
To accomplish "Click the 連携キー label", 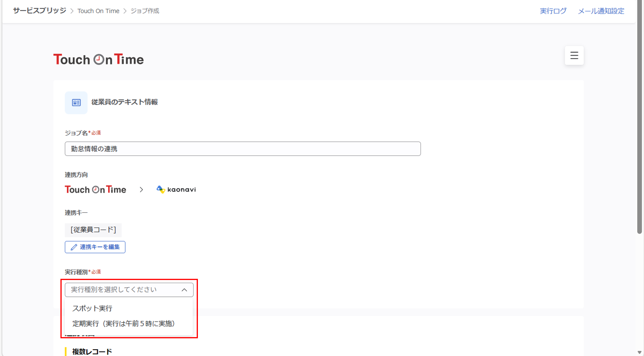I will [x=76, y=213].
